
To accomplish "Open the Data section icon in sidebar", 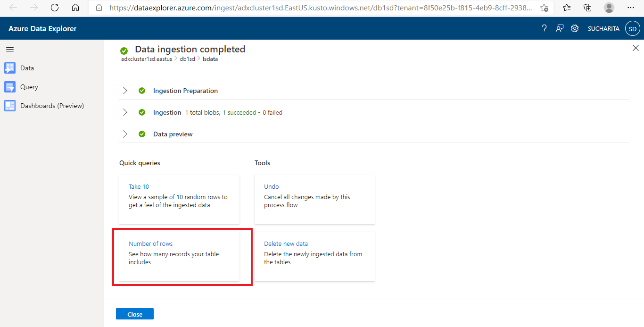I will [10, 68].
